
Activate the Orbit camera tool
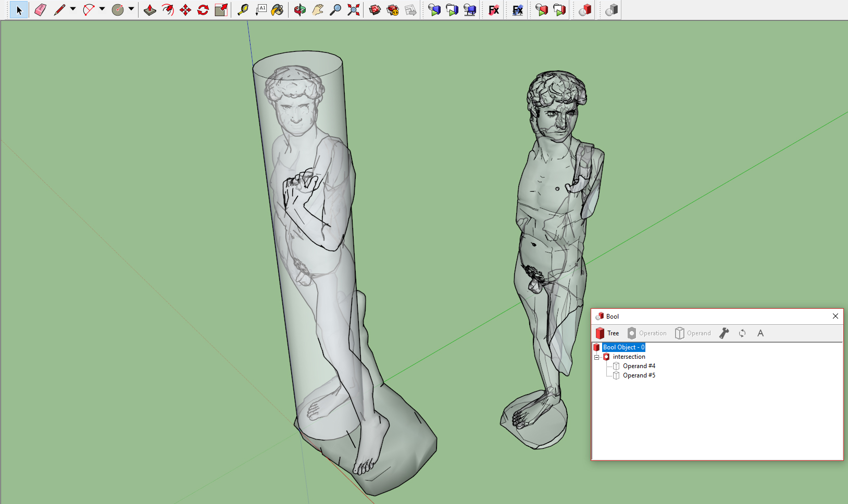click(300, 10)
